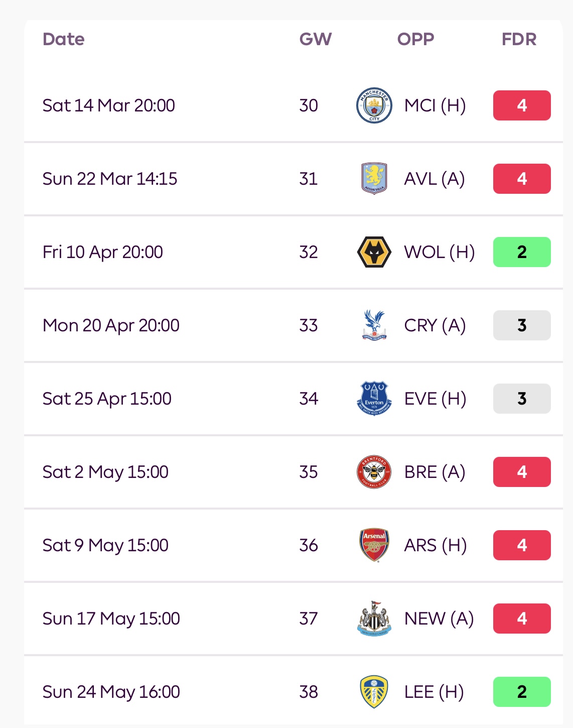573x728 pixels.
Task: Click the Manchester City club crest
Action: pyautogui.click(x=374, y=105)
